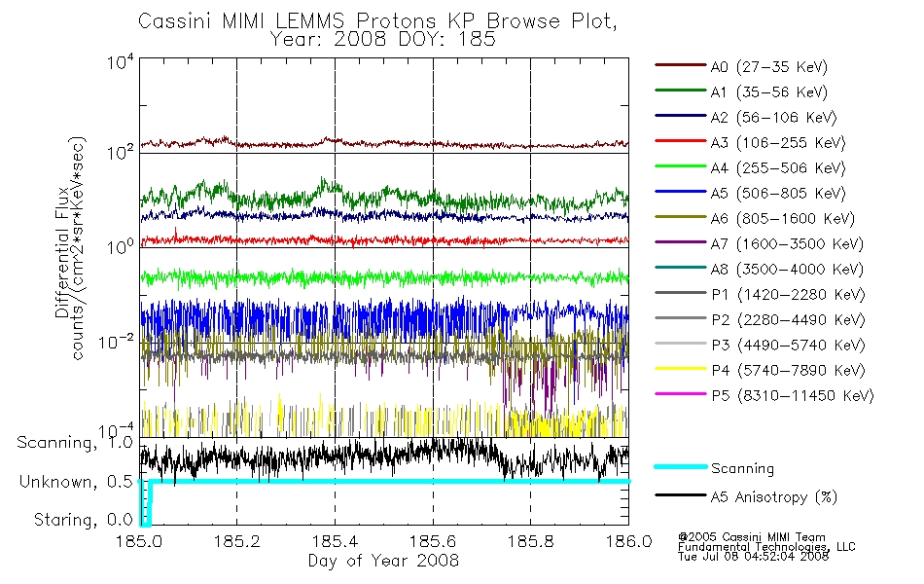The height and width of the screenshot is (584, 924).
Task: Click the Differential Flux y-axis label
Action: (x=62, y=252)
